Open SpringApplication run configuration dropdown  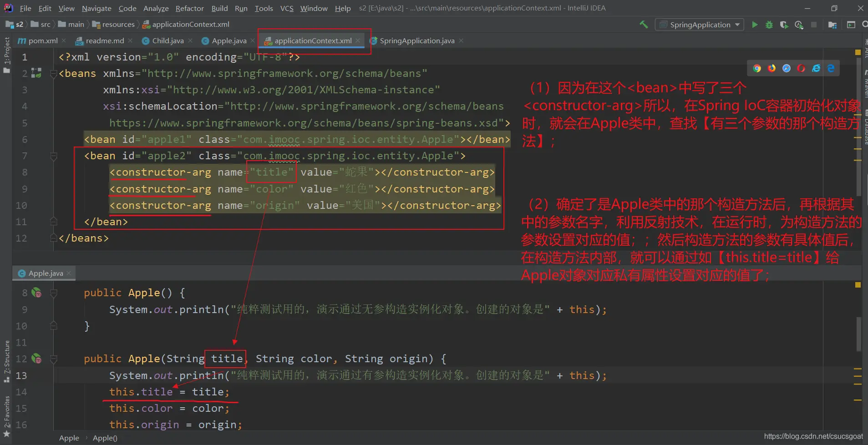click(x=700, y=25)
